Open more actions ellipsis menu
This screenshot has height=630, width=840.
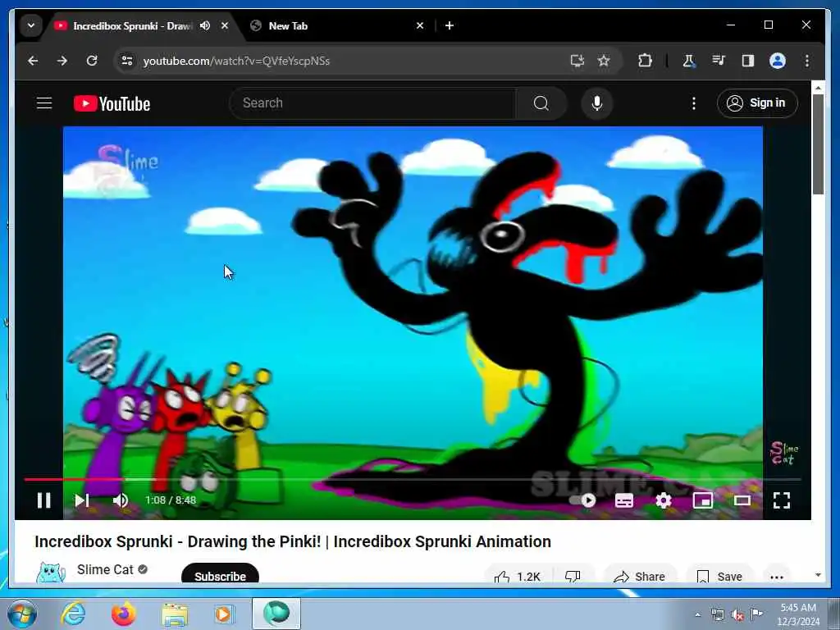[x=777, y=577]
